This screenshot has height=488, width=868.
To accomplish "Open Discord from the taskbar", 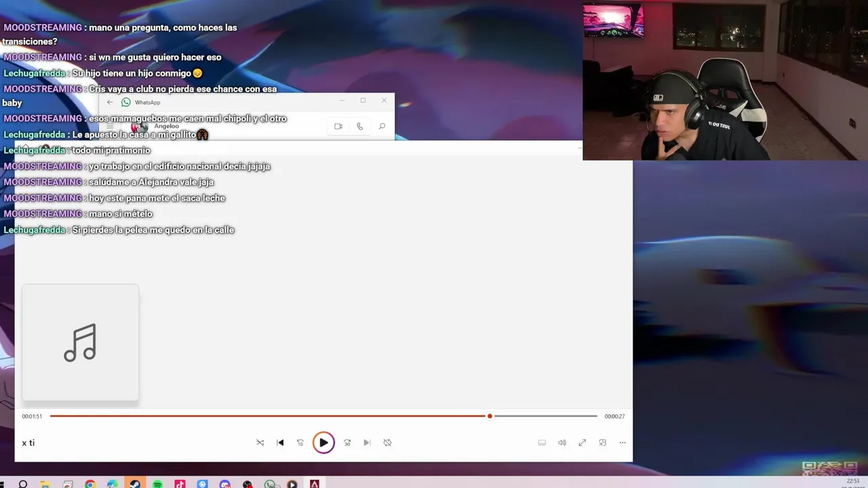I will tap(225, 484).
